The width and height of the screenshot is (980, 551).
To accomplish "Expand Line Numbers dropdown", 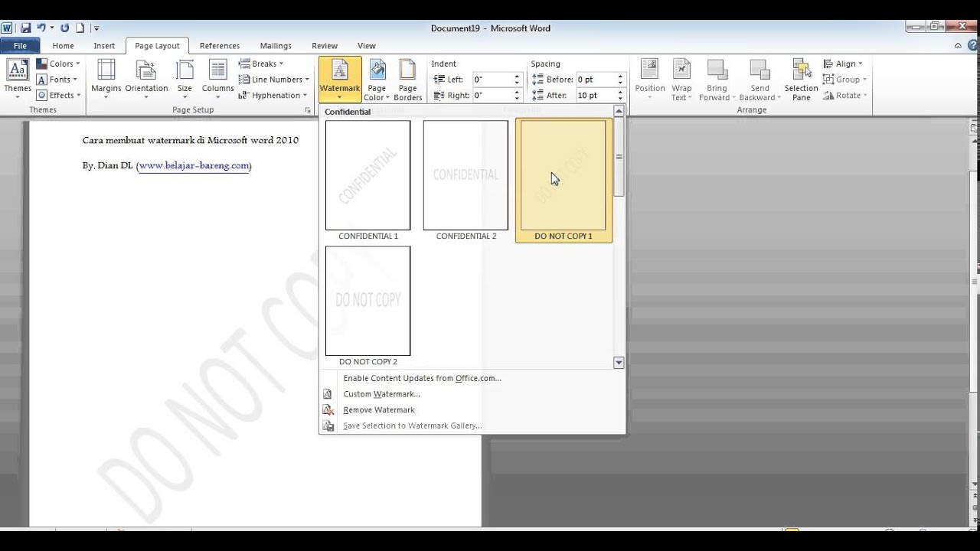I will click(x=274, y=80).
